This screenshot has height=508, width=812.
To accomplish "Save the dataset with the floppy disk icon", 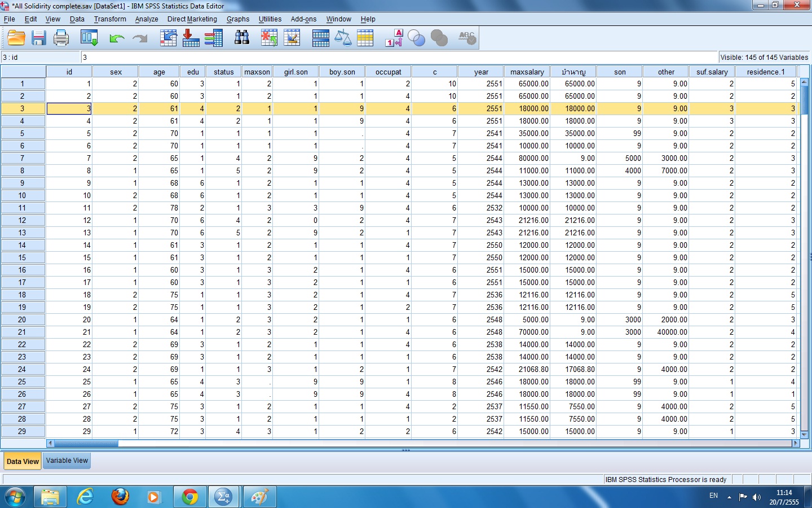I will [x=39, y=38].
